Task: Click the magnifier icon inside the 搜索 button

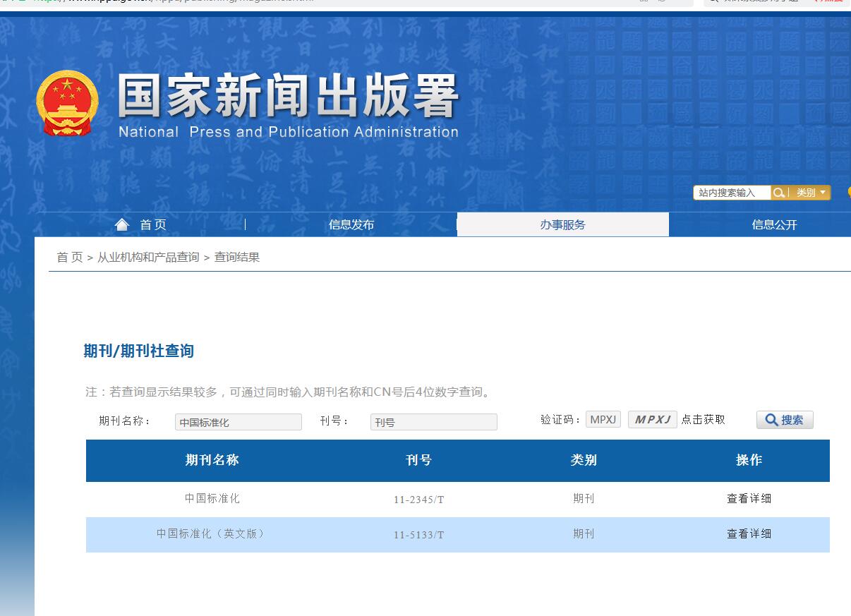Action: click(771, 419)
